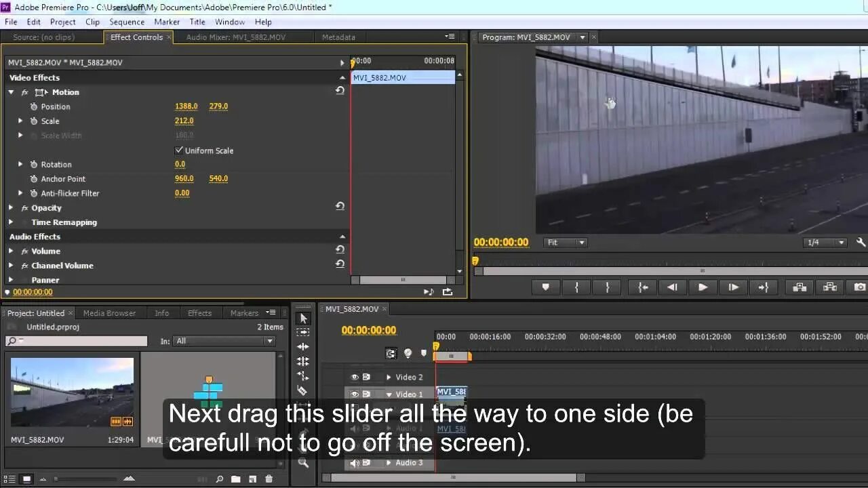Open the Fit zoom level dropdown
This screenshot has width=868, height=488.
pyautogui.click(x=566, y=243)
